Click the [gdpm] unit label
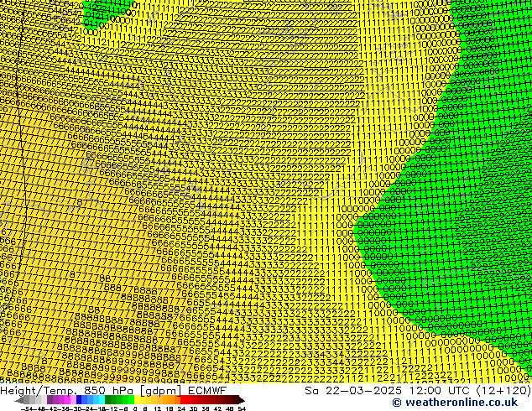Image resolution: width=532 pixels, height=411 pixels. pos(162,391)
